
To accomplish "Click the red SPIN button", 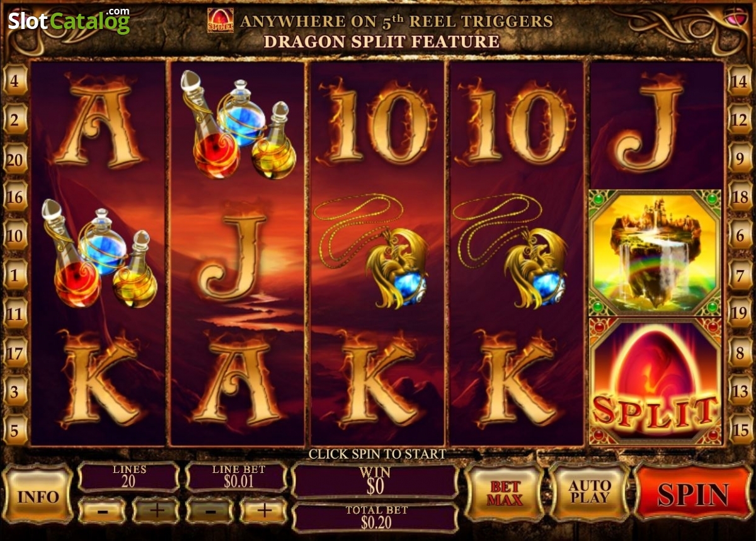I will pos(692,494).
